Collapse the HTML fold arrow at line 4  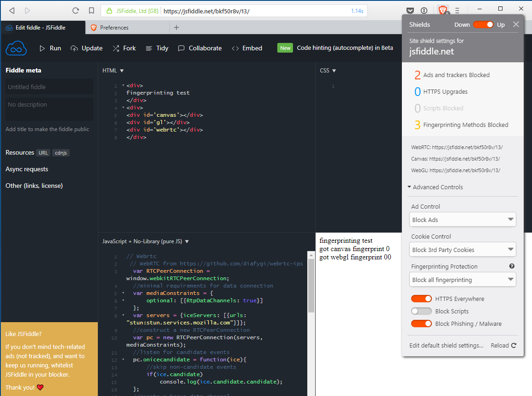(x=123, y=108)
